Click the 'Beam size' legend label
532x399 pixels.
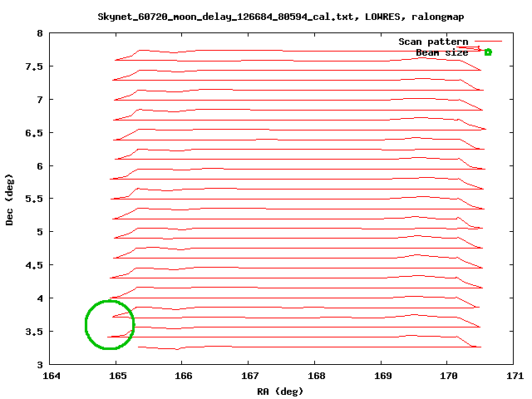point(441,52)
